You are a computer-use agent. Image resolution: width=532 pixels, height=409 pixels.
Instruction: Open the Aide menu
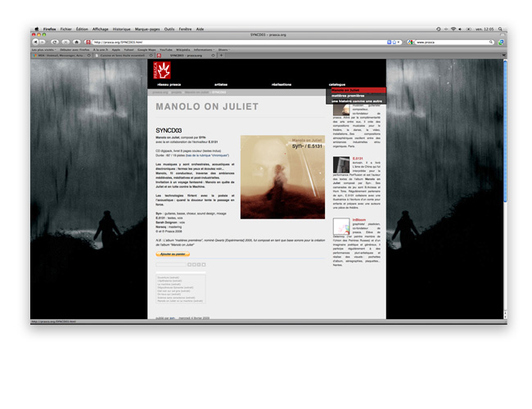click(x=200, y=29)
